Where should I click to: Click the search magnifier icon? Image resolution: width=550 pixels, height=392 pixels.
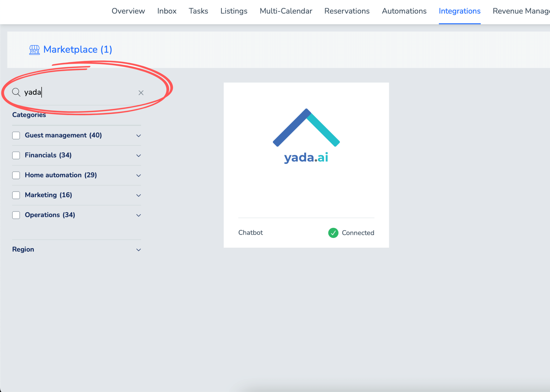[x=16, y=92]
